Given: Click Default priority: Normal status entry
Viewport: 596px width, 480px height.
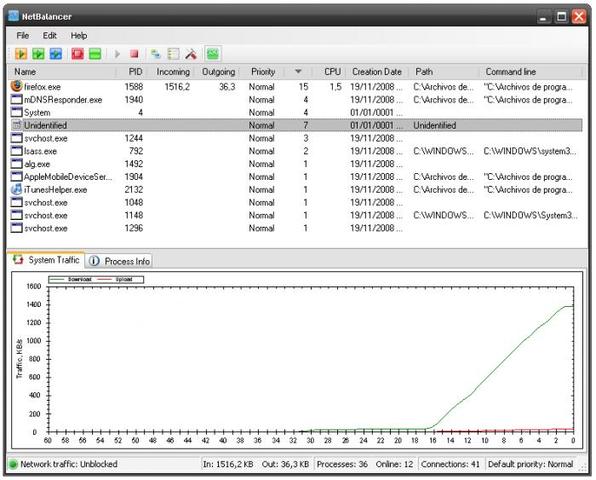Looking at the screenshot, I should pyautogui.click(x=530, y=464).
